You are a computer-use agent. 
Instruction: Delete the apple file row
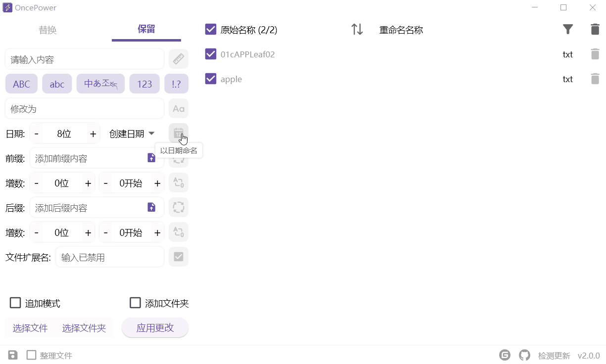595,79
